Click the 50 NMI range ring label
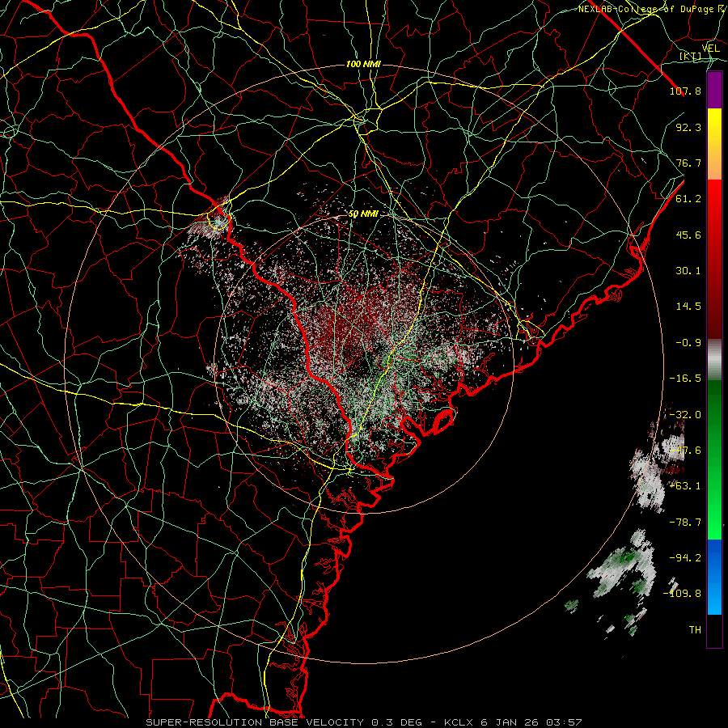Image resolution: width=728 pixels, height=728 pixels. (363, 214)
